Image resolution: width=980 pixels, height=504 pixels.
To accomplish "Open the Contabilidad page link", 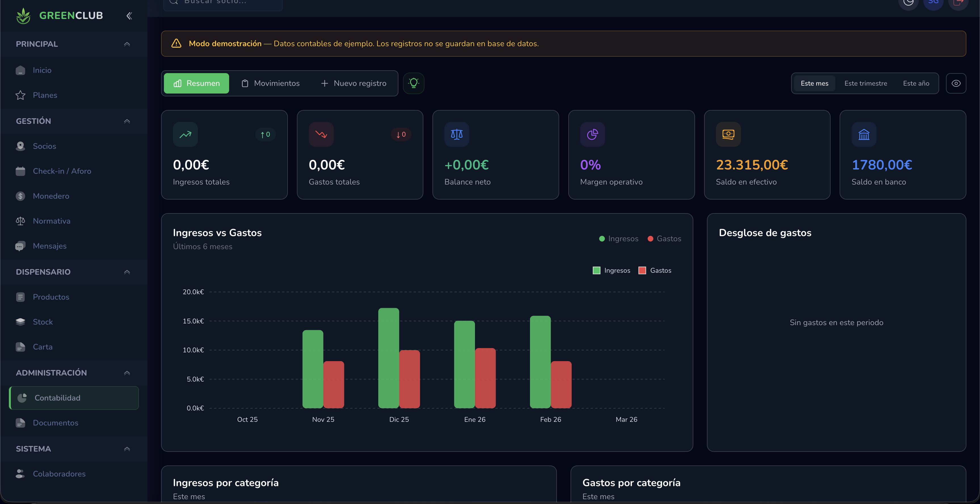I will (58, 398).
